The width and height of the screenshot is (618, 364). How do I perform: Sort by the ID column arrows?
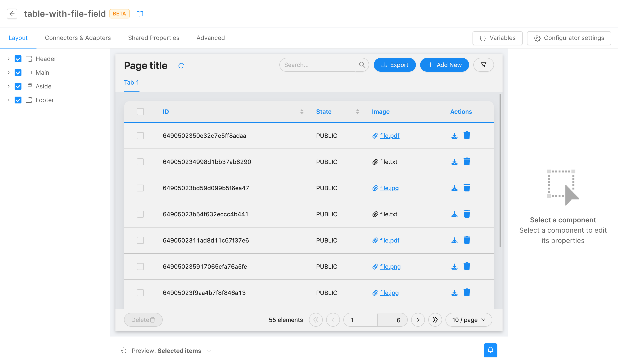tap(302, 112)
